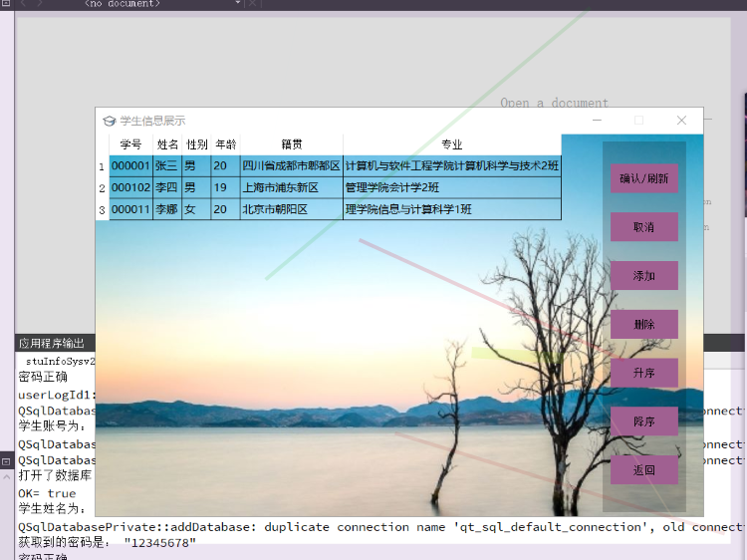747x560 pixels.
Task: Add a student with 添加 button
Action: 644,275
